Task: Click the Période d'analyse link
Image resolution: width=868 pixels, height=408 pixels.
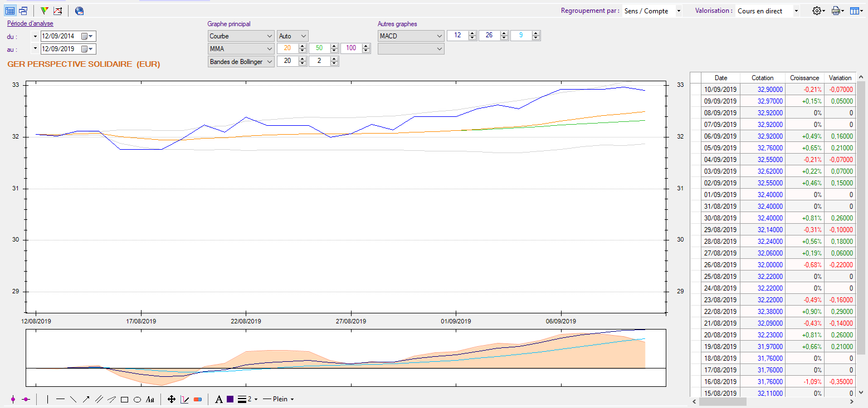Action: [30, 24]
